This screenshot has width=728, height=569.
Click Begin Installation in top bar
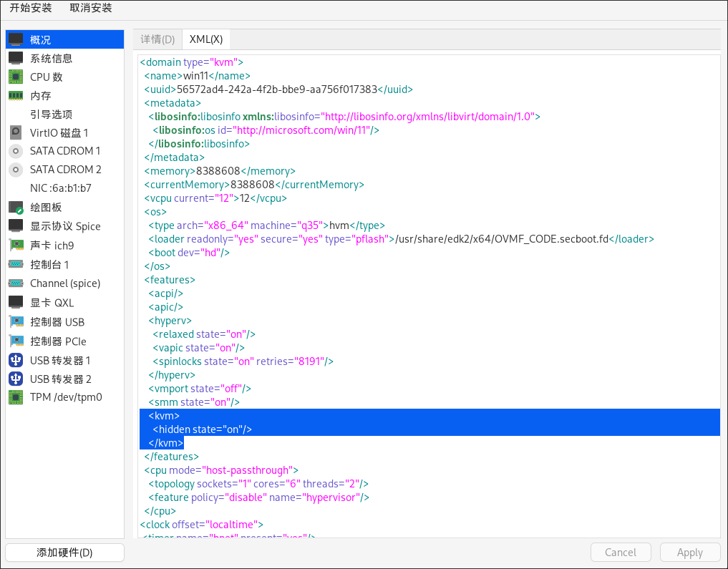coord(30,8)
